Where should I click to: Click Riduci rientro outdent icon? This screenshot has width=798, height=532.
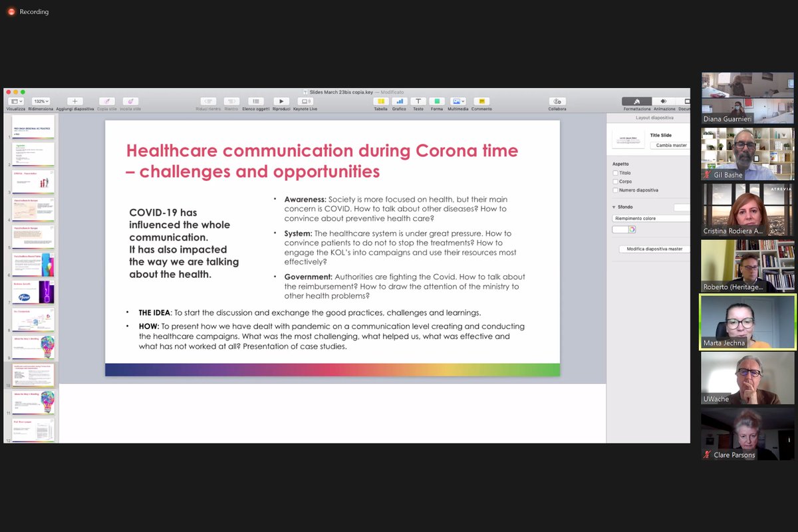point(208,101)
